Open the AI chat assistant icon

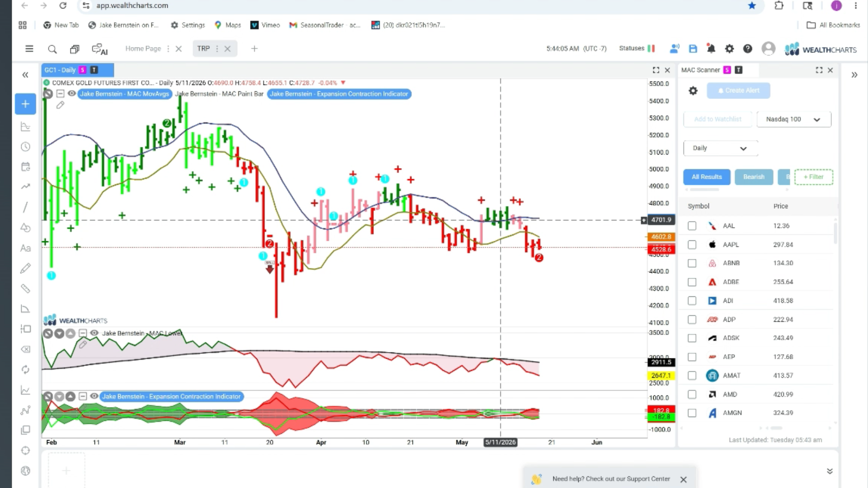coord(99,49)
